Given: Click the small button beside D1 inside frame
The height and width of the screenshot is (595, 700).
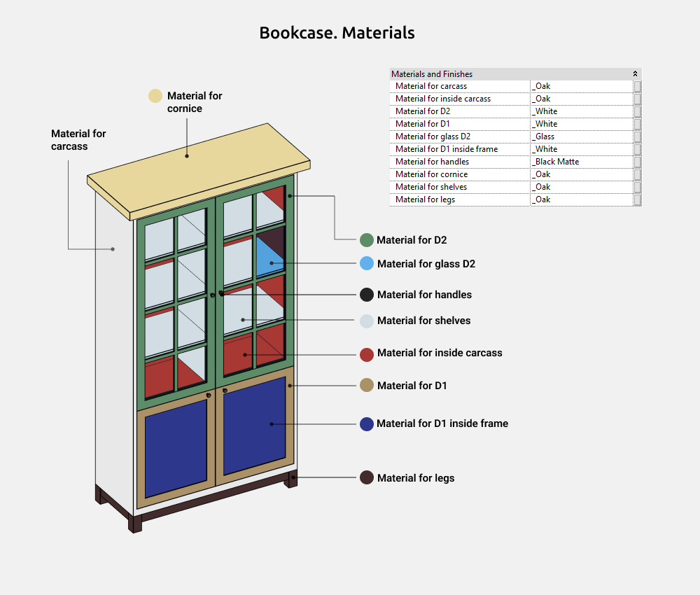Looking at the screenshot, I should click(638, 149).
